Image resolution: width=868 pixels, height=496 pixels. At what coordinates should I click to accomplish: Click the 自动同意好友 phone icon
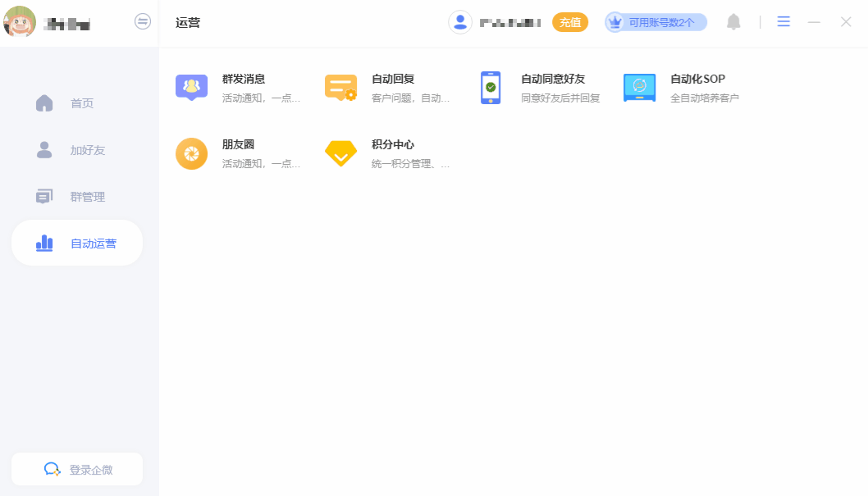click(x=491, y=88)
